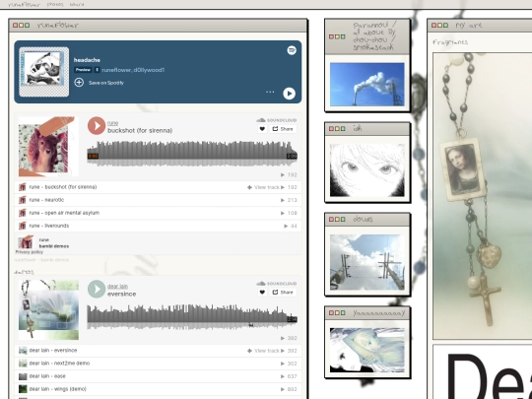Screen dimensions: 532x399
Task: Click the fragments label in the my art window
Action: [450, 42]
